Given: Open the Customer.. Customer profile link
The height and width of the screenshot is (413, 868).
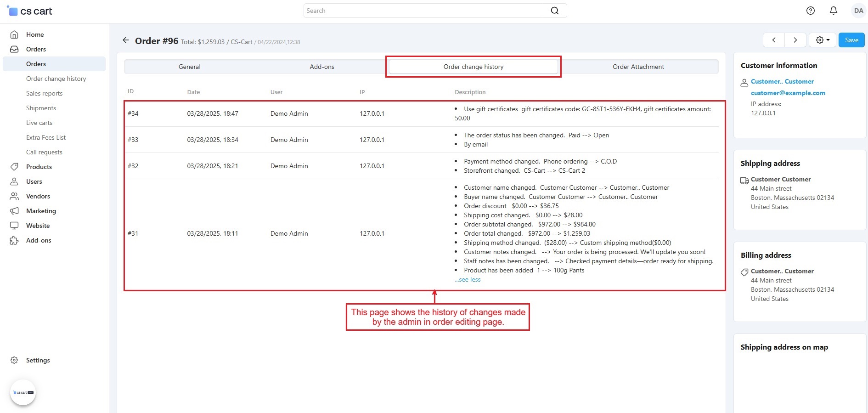Looking at the screenshot, I should (782, 81).
